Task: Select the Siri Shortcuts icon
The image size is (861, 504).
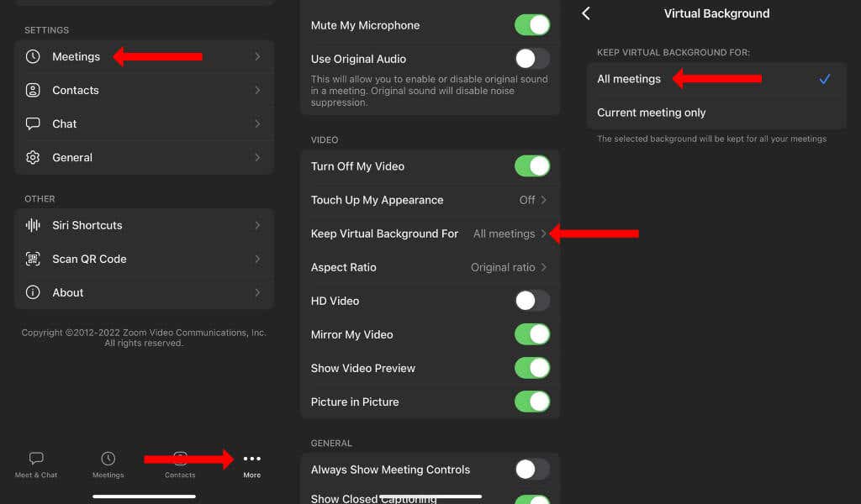Action: click(x=32, y=225)
